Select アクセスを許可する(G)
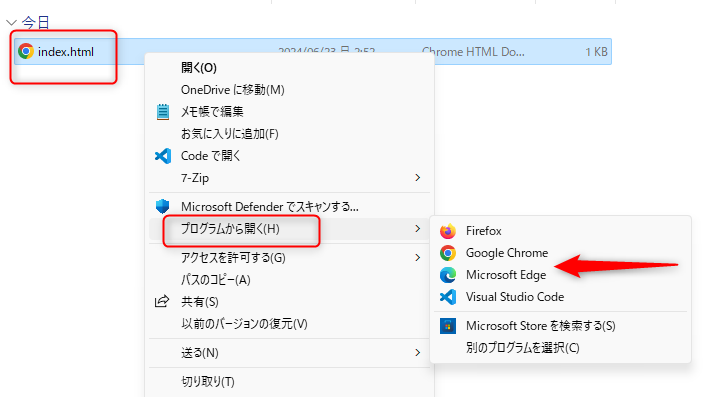This screenshot has height=397, width=706. (289, 257)
